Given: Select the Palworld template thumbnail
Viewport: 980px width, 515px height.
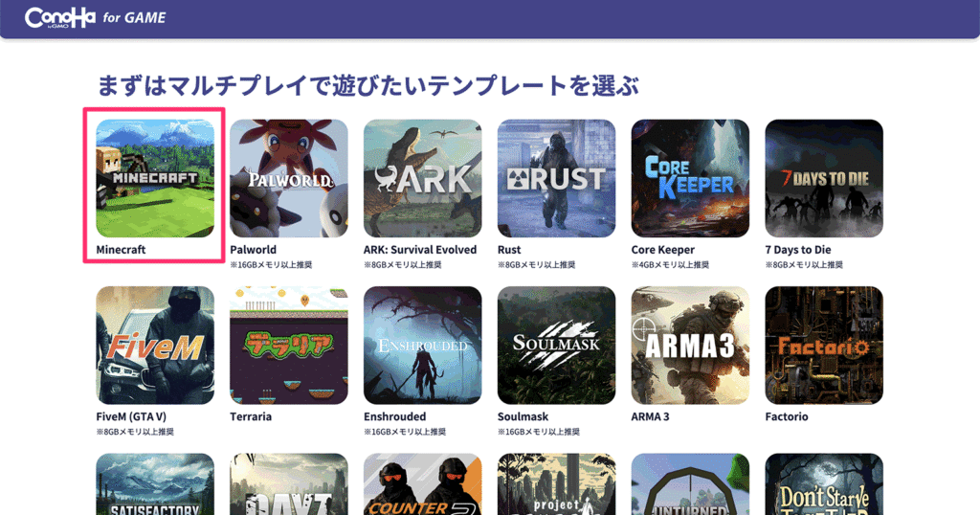Looking at the screenshot, I should (289, 178).
